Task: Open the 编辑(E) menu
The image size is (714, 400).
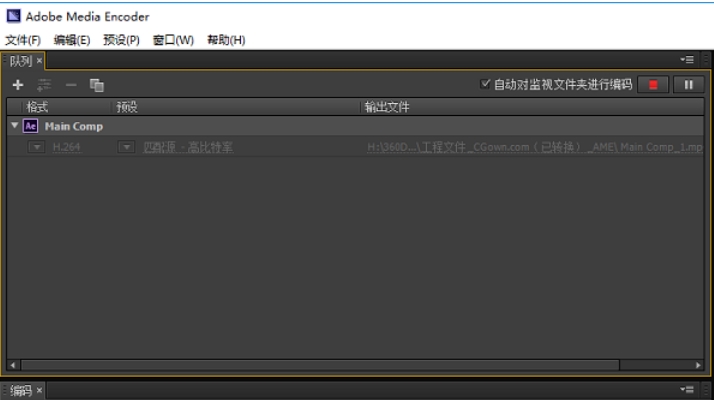Action: tap(71, 40)
